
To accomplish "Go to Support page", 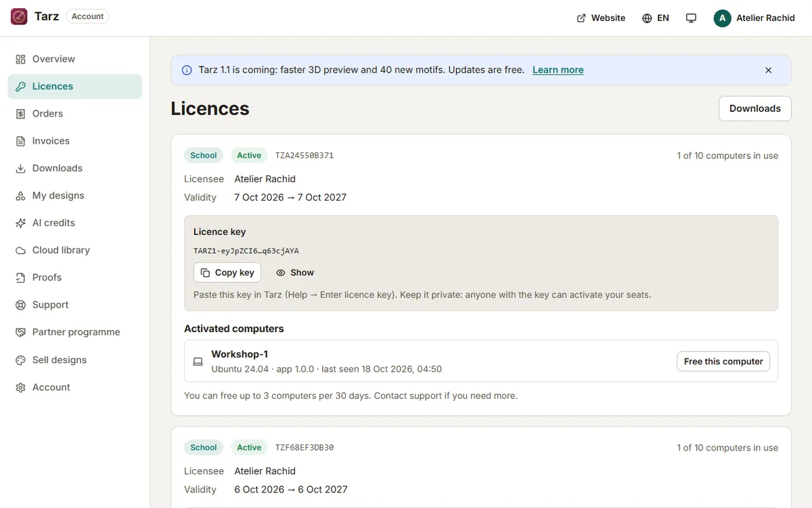I will click(x=75, y=305).
